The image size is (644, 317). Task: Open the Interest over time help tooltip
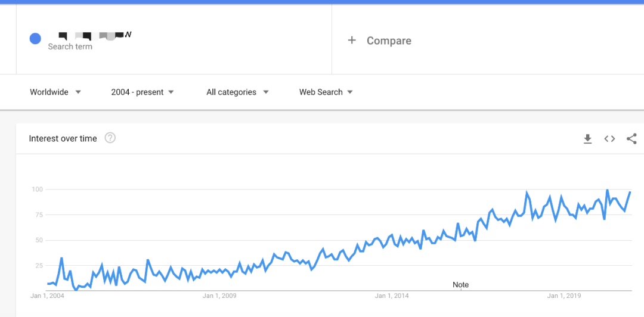[110, 138]
